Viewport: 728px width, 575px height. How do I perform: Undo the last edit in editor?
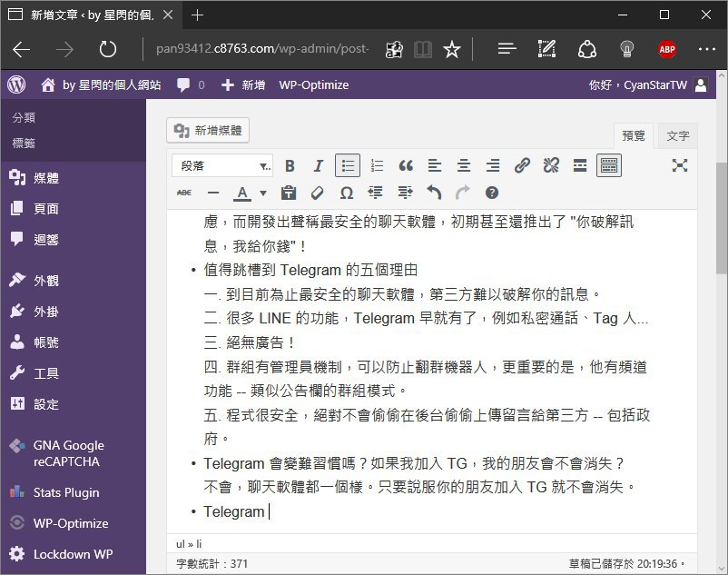(x=434, y=193)
